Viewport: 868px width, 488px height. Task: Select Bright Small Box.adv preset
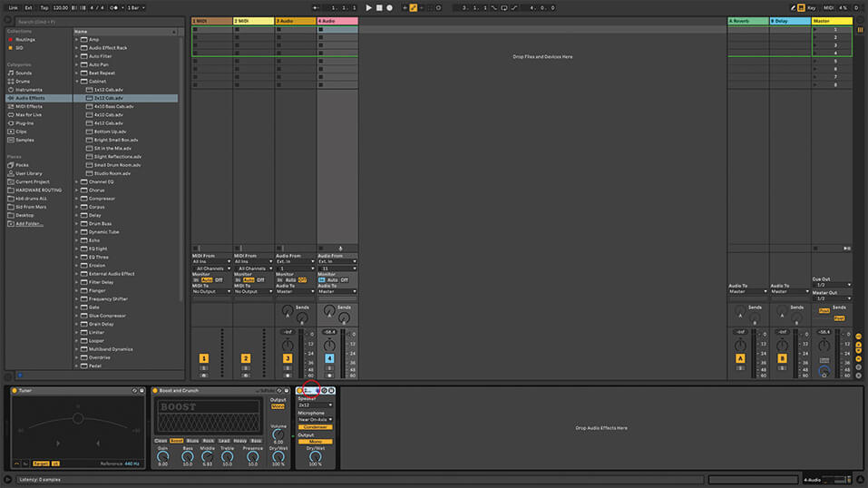(116, 140)
